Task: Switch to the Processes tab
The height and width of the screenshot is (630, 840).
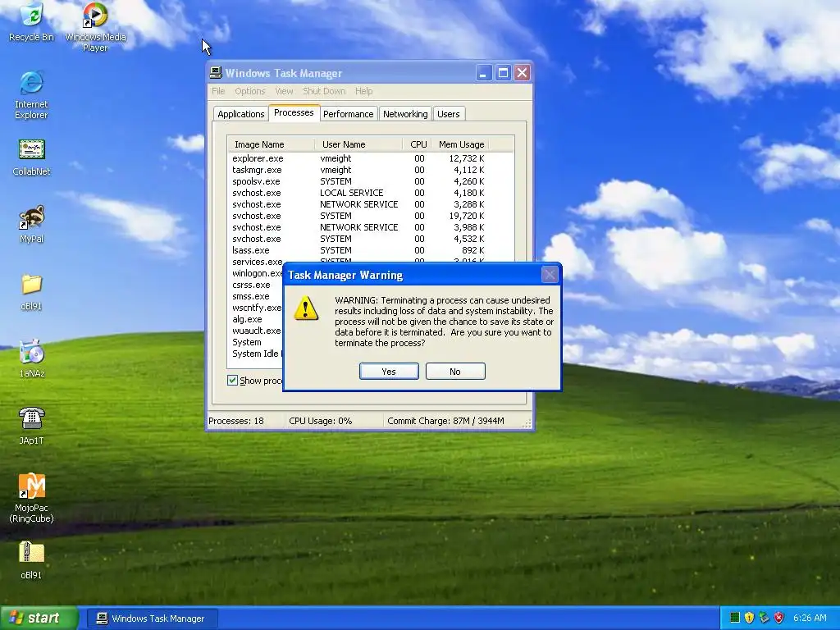Action: 294,112
